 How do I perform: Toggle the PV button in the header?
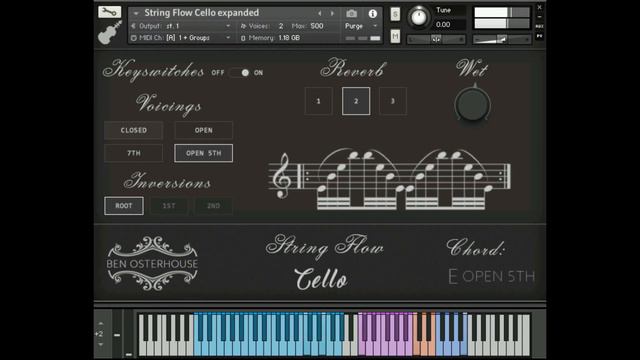pyautogui.click(x=539, y=36)
